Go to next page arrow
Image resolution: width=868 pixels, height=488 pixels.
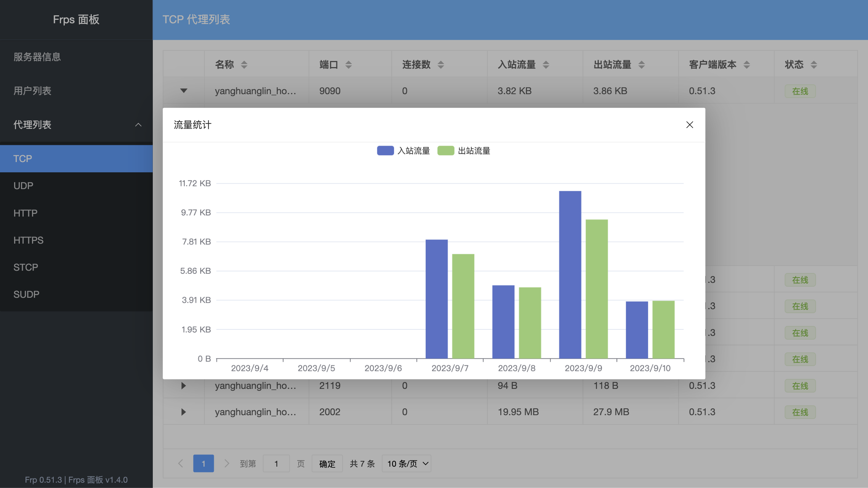coord(227,464)
